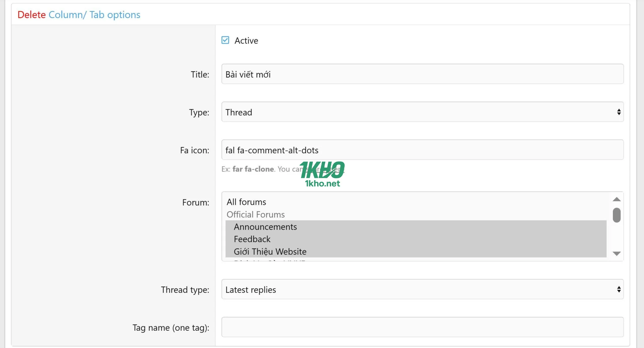Select Giới Thiệu Website in Forum list
Screen dimensions: 644x348
[270, 252]
